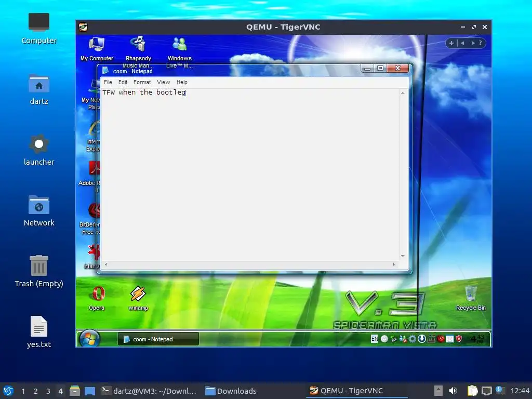
Task: Launch Winamp from the guest desktop
Action: pos(138,298)
